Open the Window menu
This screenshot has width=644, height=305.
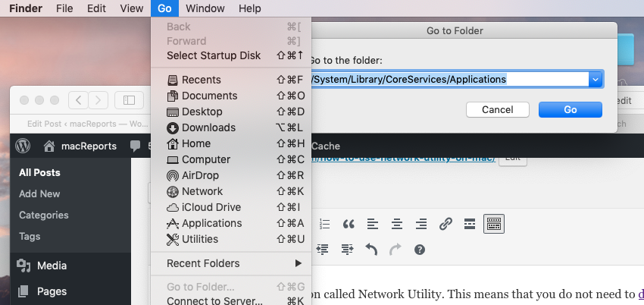[x=205, y=8]
